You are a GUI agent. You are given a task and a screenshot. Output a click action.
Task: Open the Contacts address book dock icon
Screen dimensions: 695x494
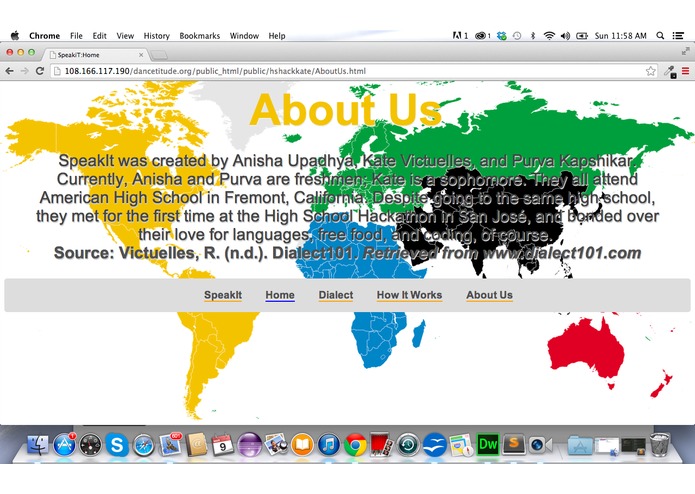pos(196,445)
